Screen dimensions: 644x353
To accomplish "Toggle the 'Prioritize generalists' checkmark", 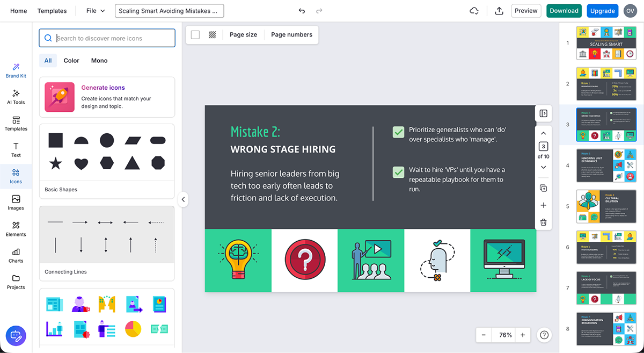I will point(398,132).
